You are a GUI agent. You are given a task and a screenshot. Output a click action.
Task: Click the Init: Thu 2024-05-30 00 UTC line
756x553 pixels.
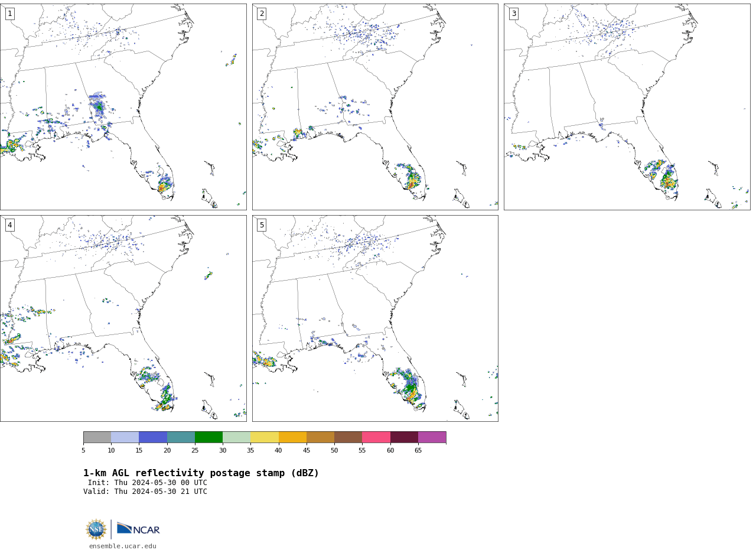pos(148,483)
